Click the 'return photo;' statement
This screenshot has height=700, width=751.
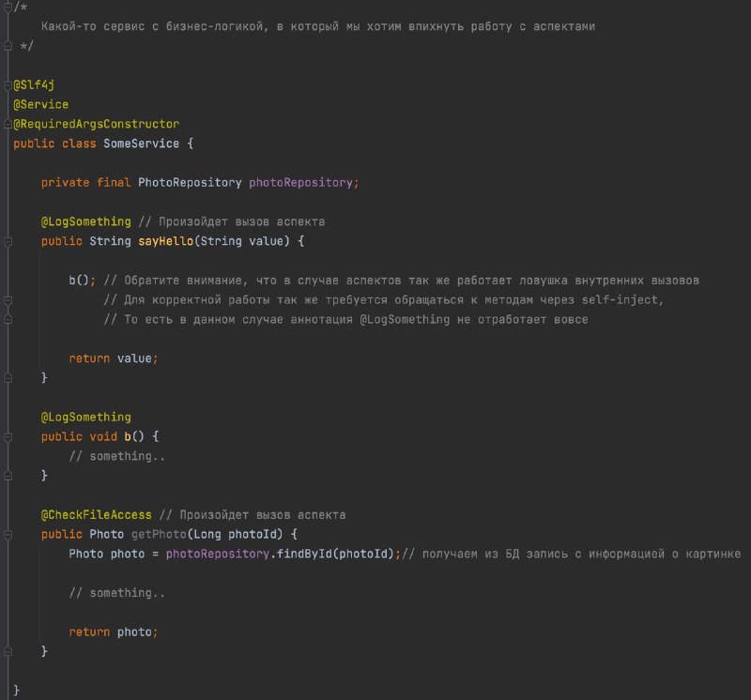coord(113,632)
